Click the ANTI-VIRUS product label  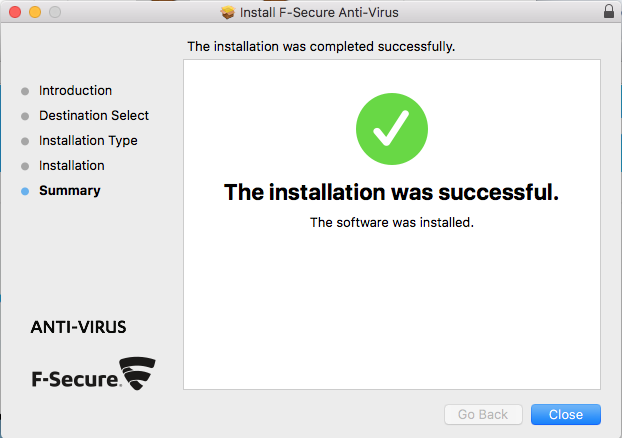click(79, 327)
